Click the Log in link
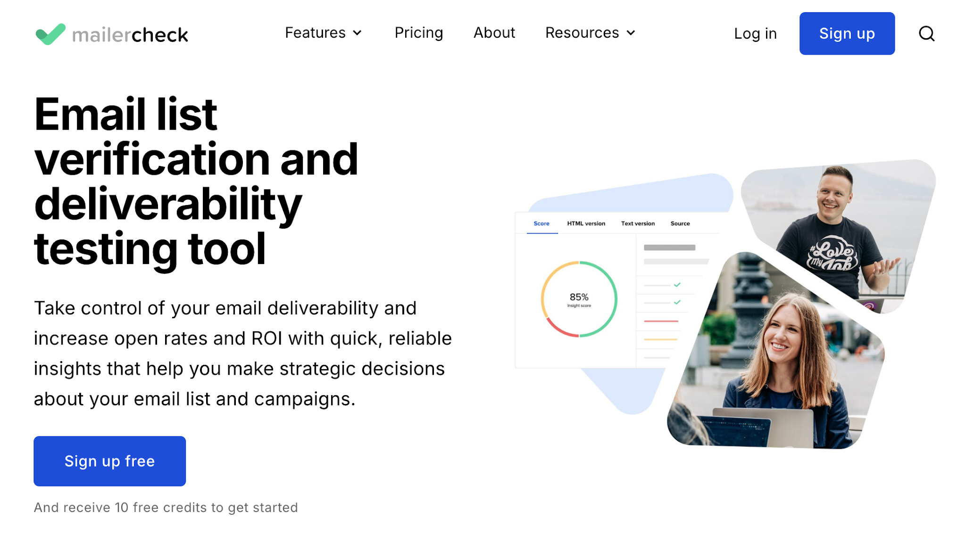 (x=755, y=33)
